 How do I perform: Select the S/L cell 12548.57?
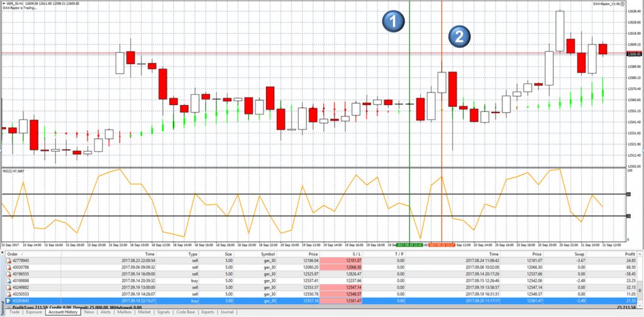tap(341, 294)
